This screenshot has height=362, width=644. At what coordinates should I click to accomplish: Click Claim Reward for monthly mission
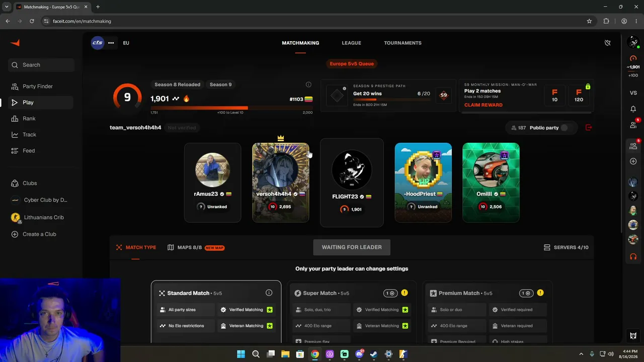click(483, 105)
